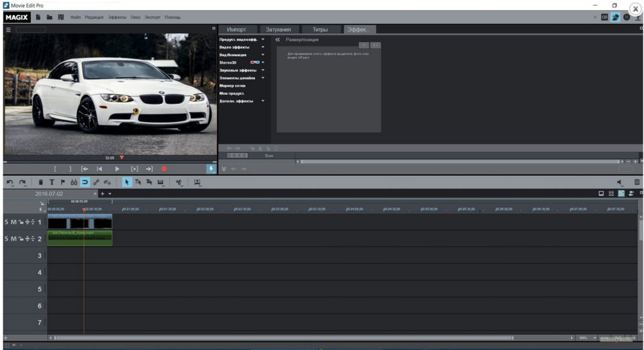Image resolution: width=644 pixels, height=350 pixels.
Task: Open dropdown arrow beside new-project plus
Action: 110,194
